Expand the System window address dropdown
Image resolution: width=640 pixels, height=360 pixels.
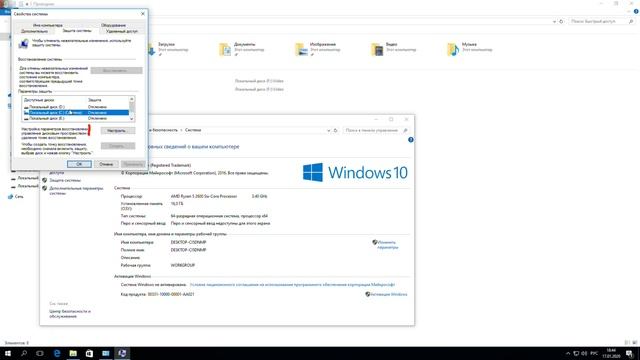[329, 130]
